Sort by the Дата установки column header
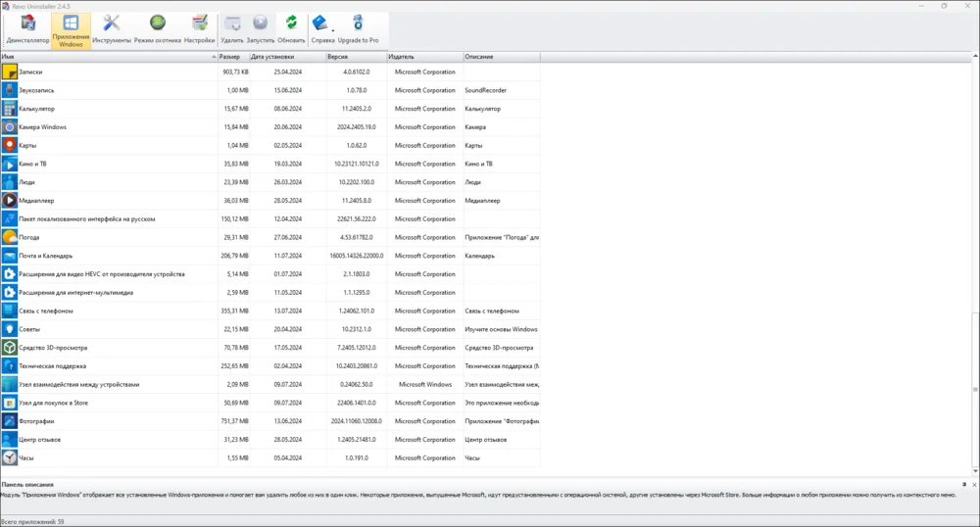 point(287,57)
